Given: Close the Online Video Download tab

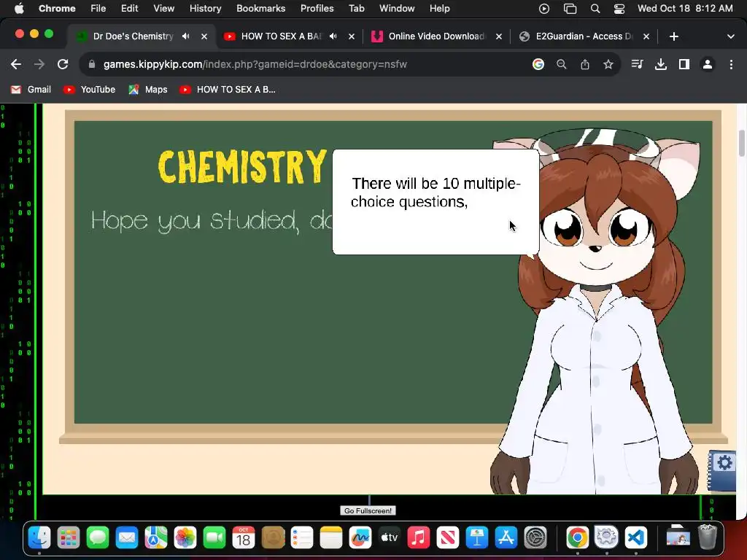Looking at the screenshot, I should tap(499, 36).
